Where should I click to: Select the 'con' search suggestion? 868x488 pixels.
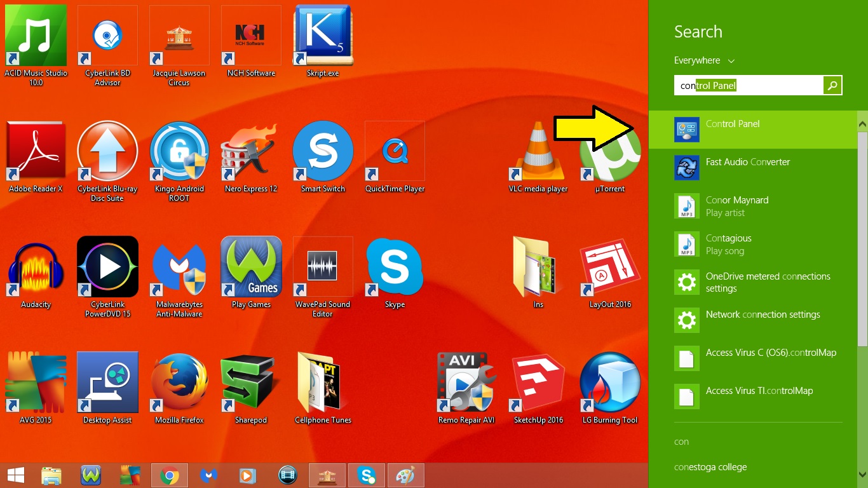681,442
